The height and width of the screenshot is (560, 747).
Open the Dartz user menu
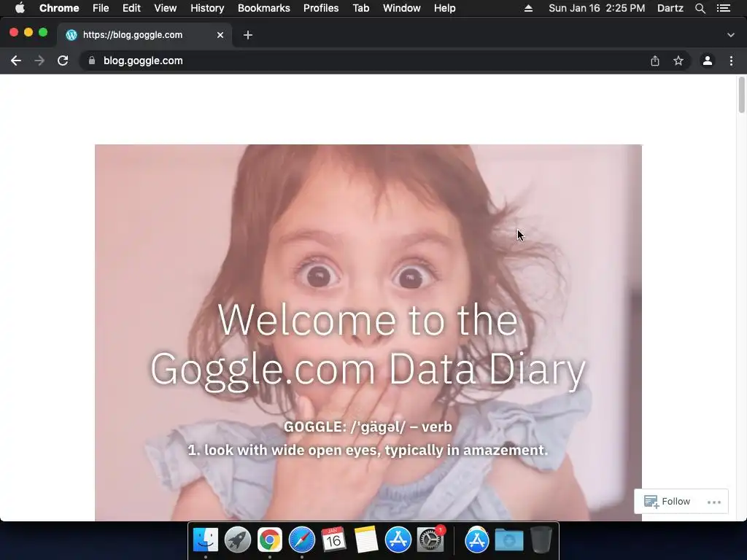tap(670, 8)
